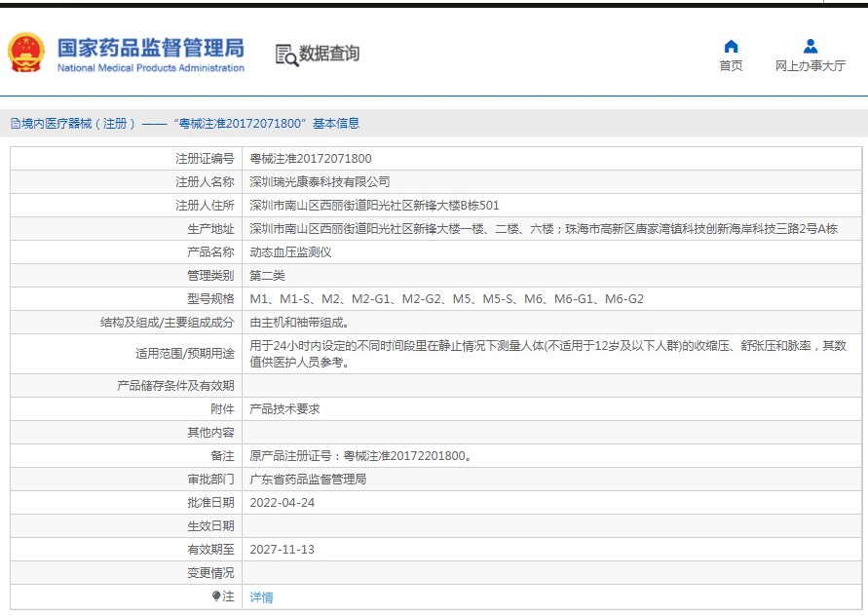The image size is (868, 616).
Task: Click 产品技术要求 in the 附件 row
Action: click(284, 409)
